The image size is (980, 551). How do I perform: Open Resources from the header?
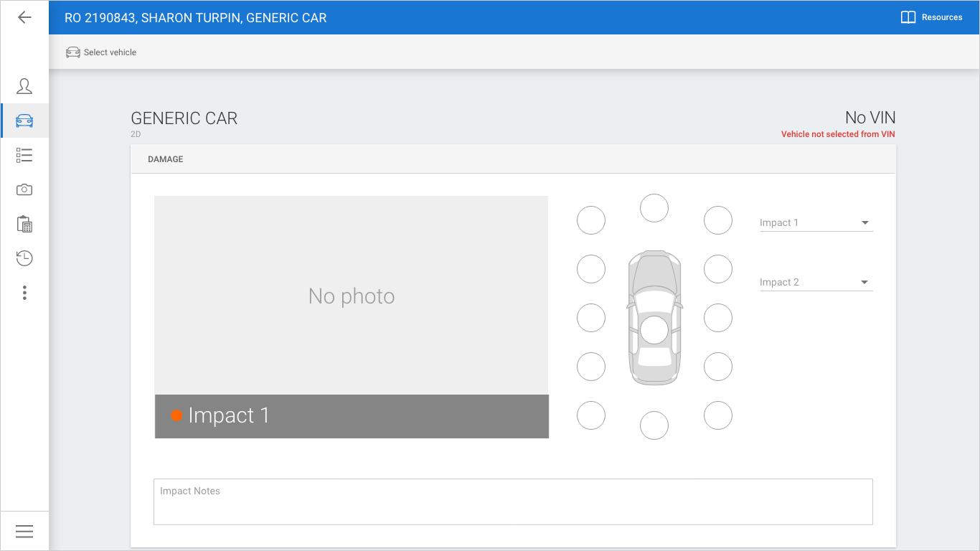(x=931, y=17)
